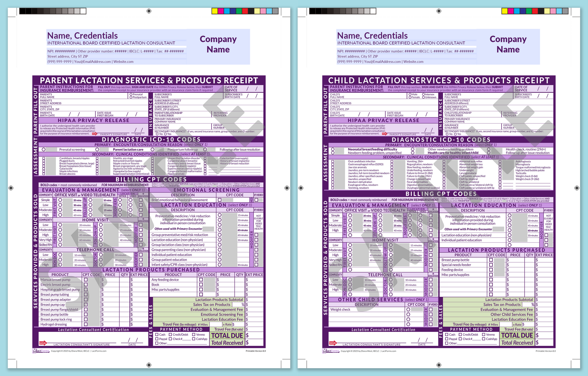
Task: Click the LactForms.com link in the copyright line
Action: [99, 351]
